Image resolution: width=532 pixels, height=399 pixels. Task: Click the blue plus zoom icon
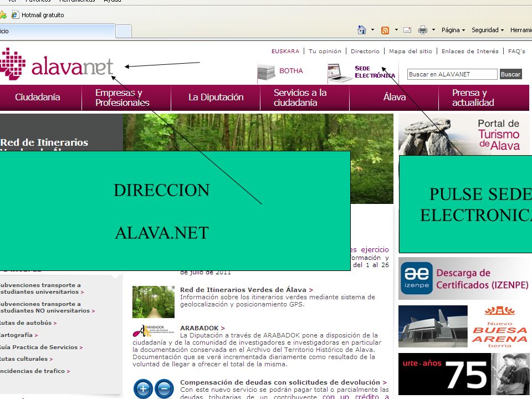click(x=143, y=389)
